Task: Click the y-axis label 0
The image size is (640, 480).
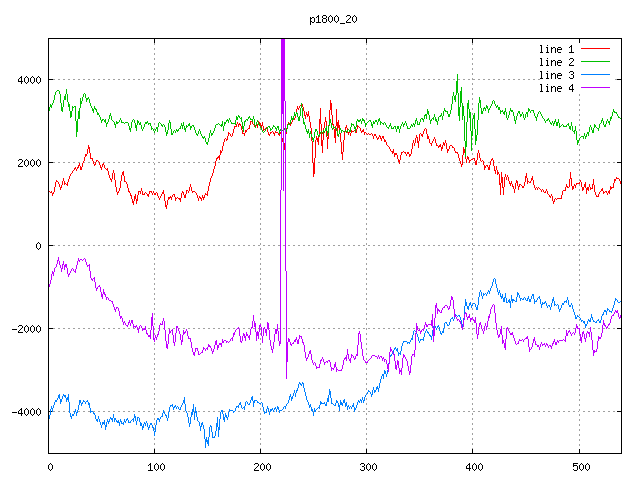Action: (38, 246)
